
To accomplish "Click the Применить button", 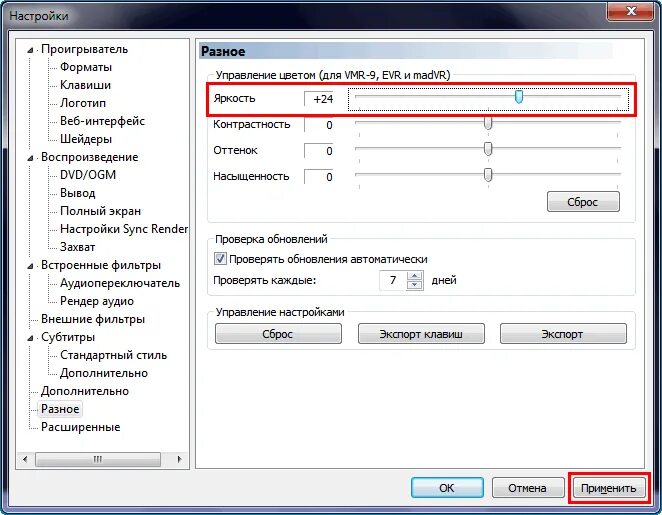I will (x=608, y=488).
